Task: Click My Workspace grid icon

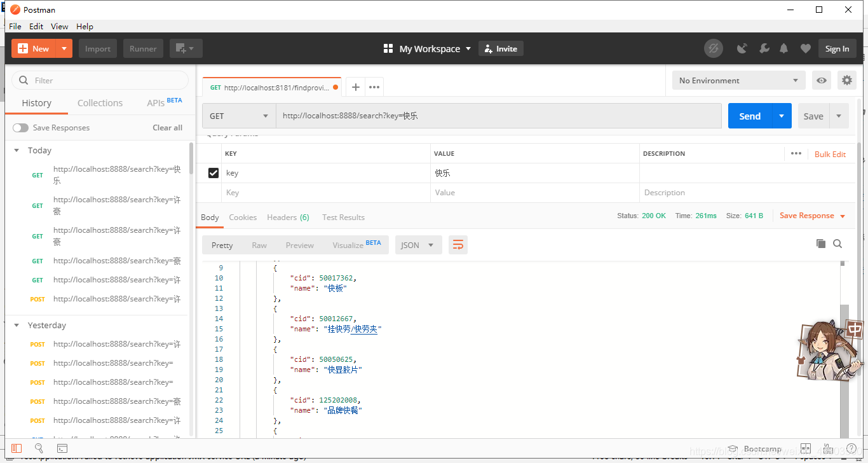Action: (x=388, y=48)
